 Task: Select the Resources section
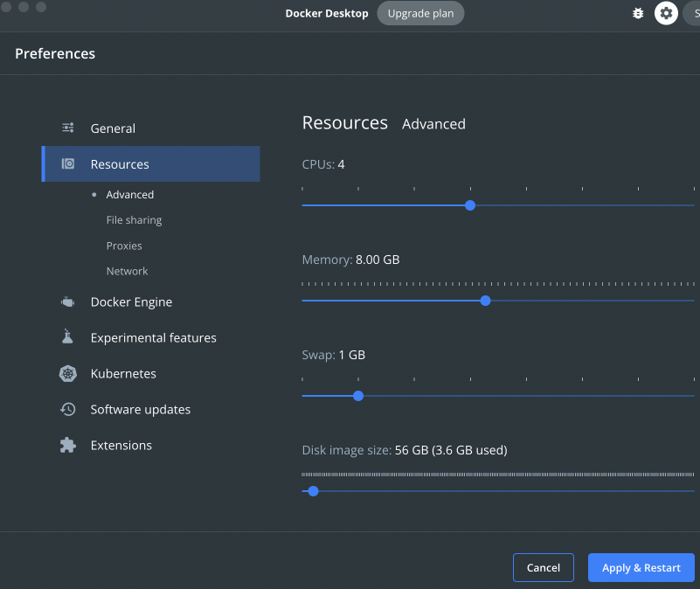click(x=151, y=164)
